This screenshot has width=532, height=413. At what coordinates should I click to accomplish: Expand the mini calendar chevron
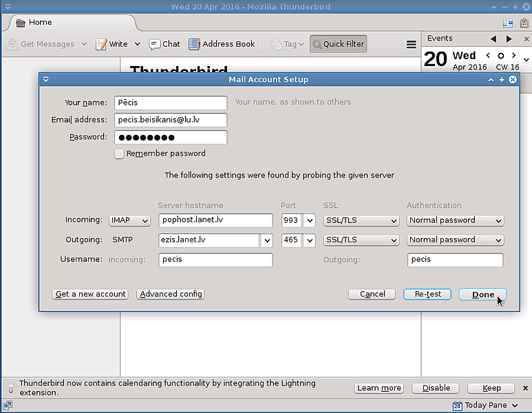[526, 60]
